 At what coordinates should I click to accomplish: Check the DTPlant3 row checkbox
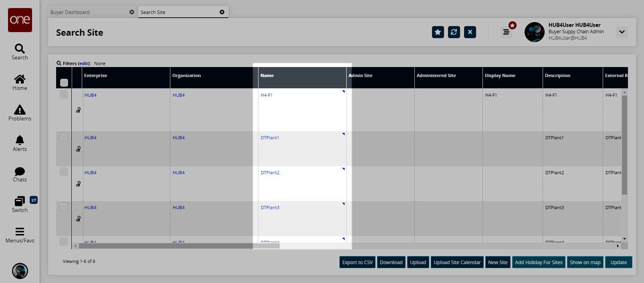(64, 207)
